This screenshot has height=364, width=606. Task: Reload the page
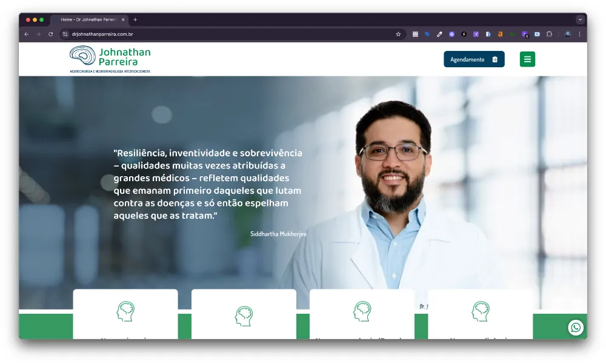pos(51,35)
